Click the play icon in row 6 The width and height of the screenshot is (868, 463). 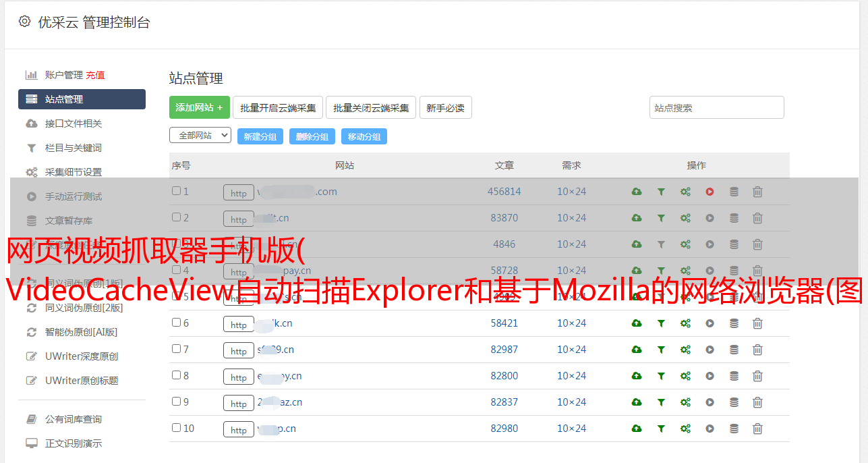pos(710,323)
